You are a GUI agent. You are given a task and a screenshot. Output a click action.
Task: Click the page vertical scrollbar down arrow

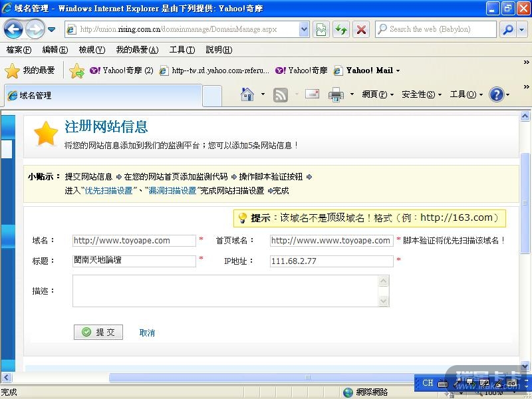click(525, 366)
